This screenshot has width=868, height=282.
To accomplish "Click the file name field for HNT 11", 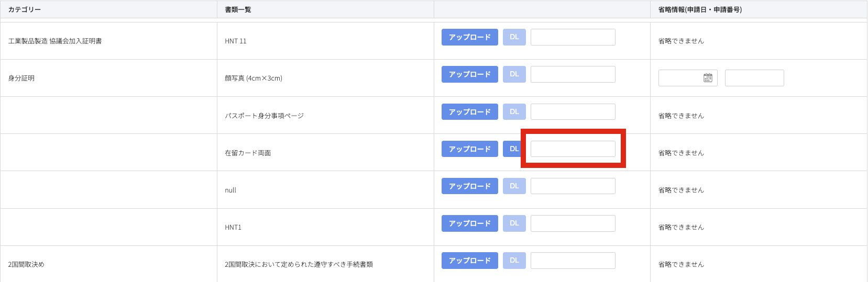I will (x=573, y=37).
